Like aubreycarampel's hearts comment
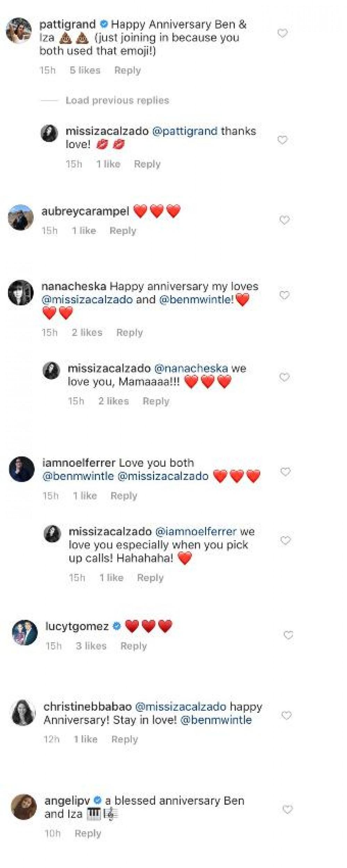 (x=285, y=220)
